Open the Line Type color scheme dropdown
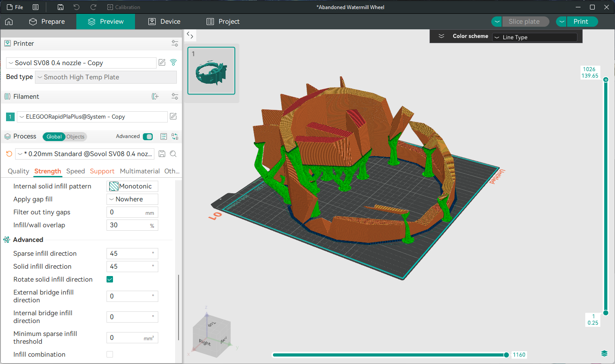 point(535,38)
